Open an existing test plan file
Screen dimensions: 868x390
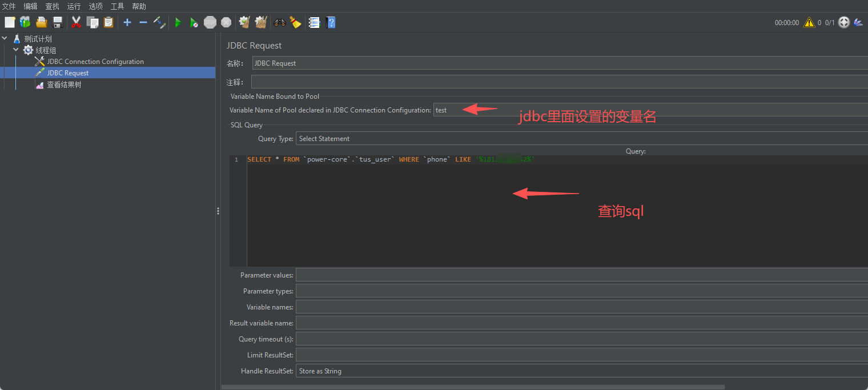point(41,22)
